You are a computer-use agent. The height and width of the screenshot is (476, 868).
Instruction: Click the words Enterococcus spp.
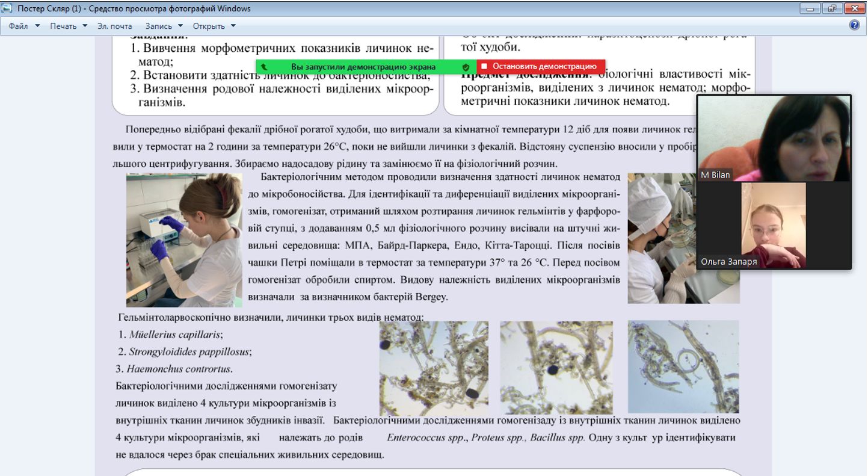click(x=427, y=437)
